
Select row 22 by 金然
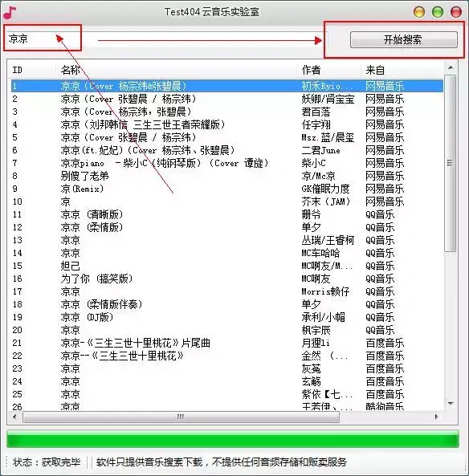(x=227, y=356)
